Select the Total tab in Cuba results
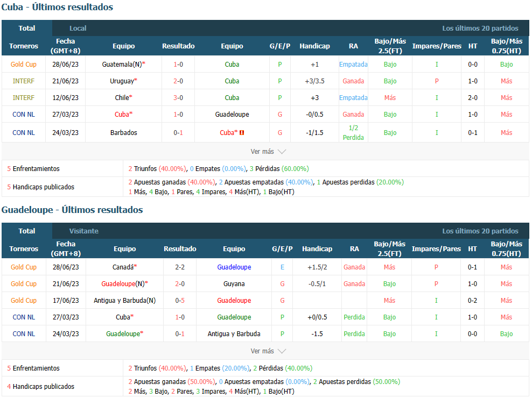Screen dimensions: 532x398 coord(27,28)
